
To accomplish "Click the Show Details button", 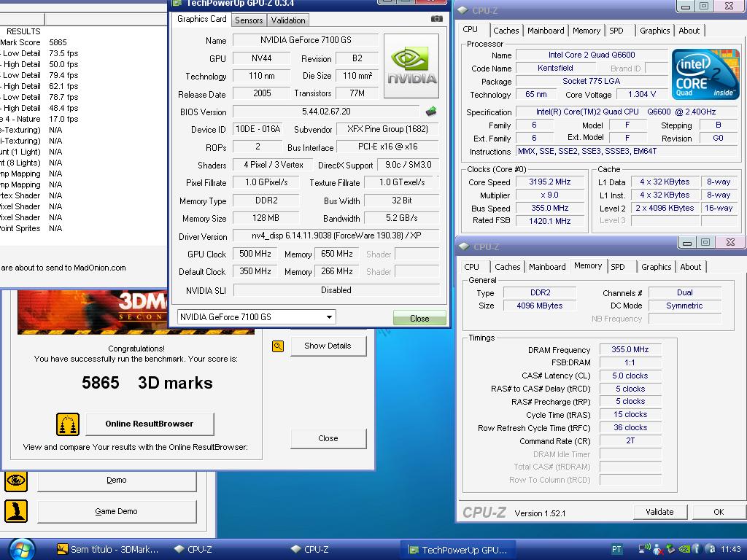I will pos(328,346).
